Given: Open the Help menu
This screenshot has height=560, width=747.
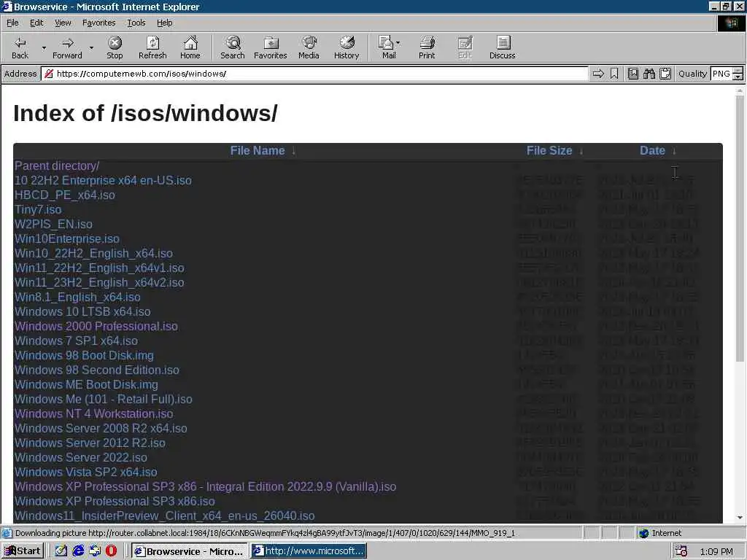Looking at the screenshot, I should [164, 23].
